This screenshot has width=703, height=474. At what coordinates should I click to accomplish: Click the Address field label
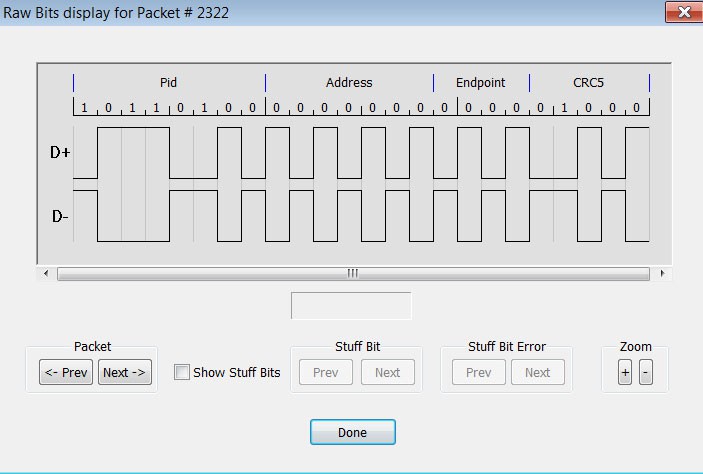(349, 83)
